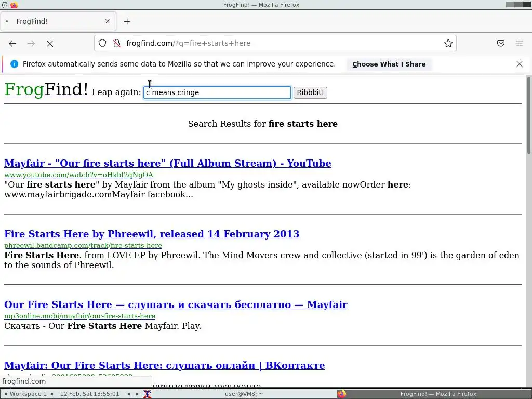The width and height of the screenshot is (532, 399).
Task: Open Mayfair Full Album Stream YouTube result
Action: [x=168, y=163]
